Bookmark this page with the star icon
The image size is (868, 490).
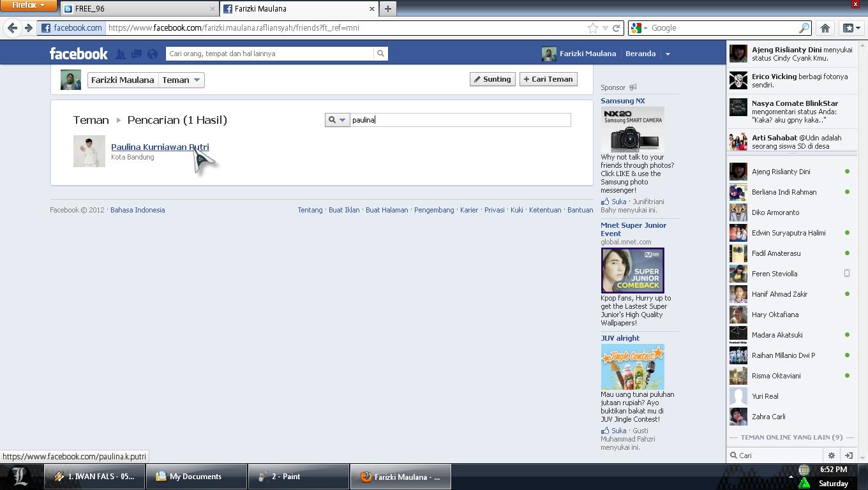coord(593,28)
